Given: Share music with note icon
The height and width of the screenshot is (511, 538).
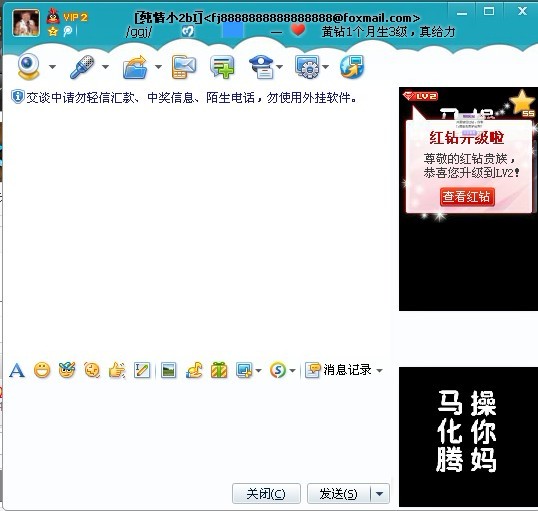Looking at the screenshot, I should click(x=194, y=370).
